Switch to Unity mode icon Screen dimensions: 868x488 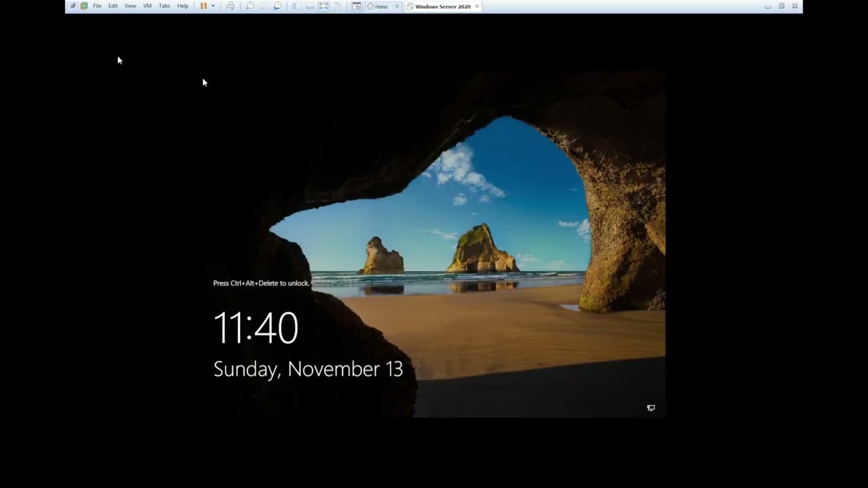click(337, 6)
